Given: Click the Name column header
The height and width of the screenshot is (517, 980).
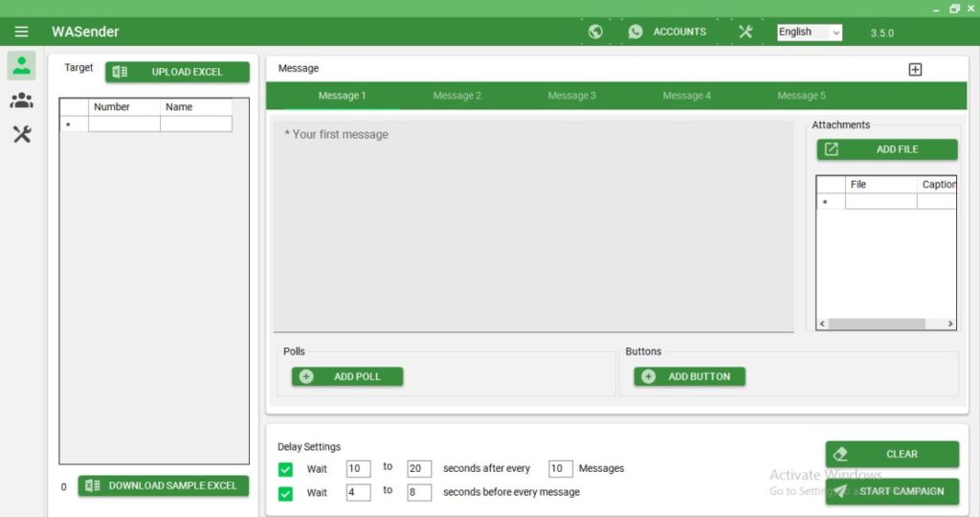Looking at the screenshot, I should point(196,107).
